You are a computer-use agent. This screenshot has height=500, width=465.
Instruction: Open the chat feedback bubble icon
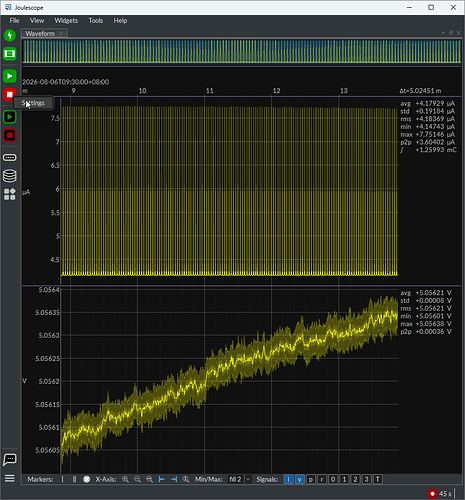tap(10, 459)
